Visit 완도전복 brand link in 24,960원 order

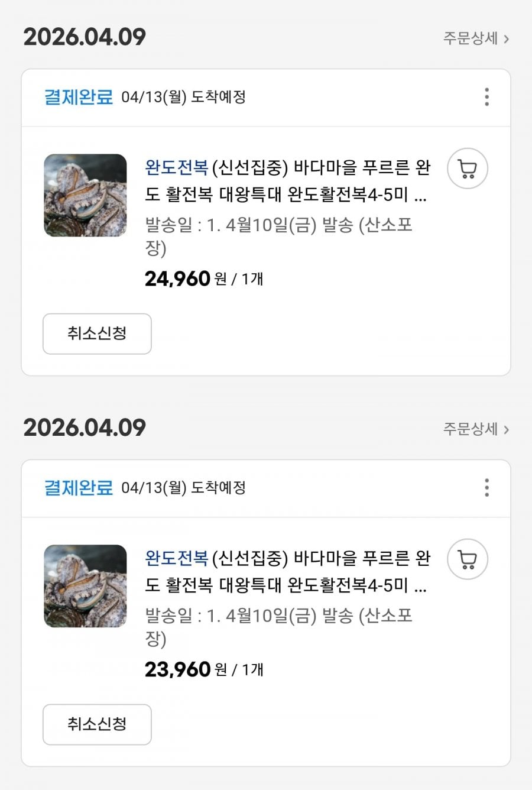pyautogui.click(x=176, y=169)
